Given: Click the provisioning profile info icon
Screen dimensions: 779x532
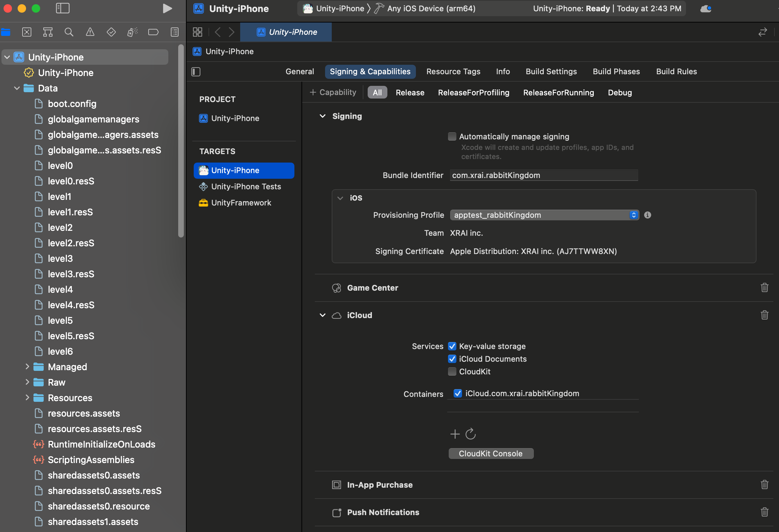Looking at the screenshot, I should pos(647,215).
